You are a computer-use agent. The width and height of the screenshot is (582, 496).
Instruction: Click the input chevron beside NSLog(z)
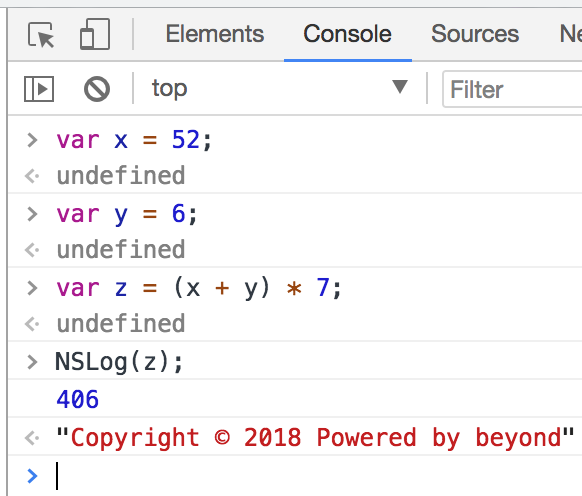tap(32, 362)
